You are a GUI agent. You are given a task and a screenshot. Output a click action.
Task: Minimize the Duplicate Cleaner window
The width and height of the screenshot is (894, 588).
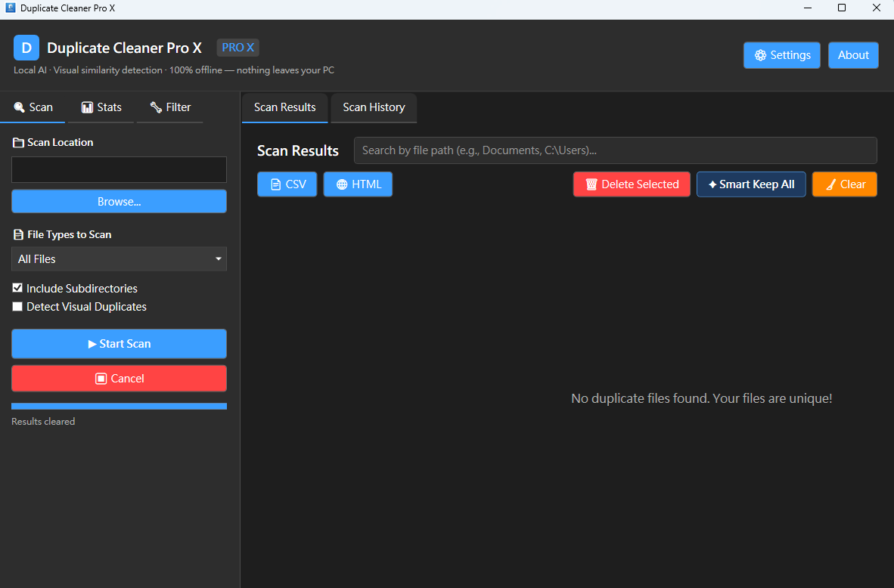pos(808,8)
